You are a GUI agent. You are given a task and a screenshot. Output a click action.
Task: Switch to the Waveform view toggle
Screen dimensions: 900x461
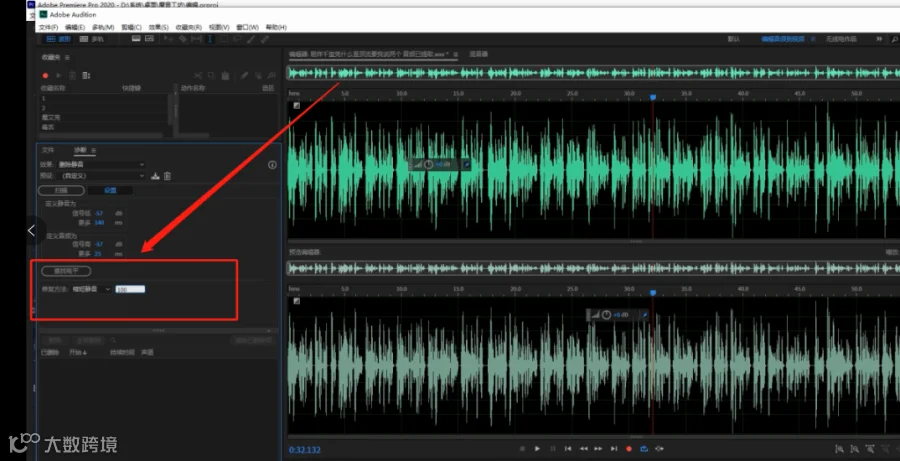tap(59, 39)
